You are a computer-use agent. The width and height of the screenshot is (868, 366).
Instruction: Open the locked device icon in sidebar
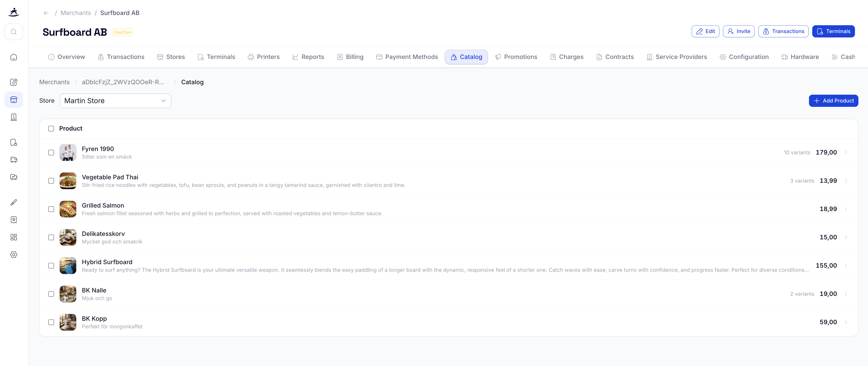point(14,143)
